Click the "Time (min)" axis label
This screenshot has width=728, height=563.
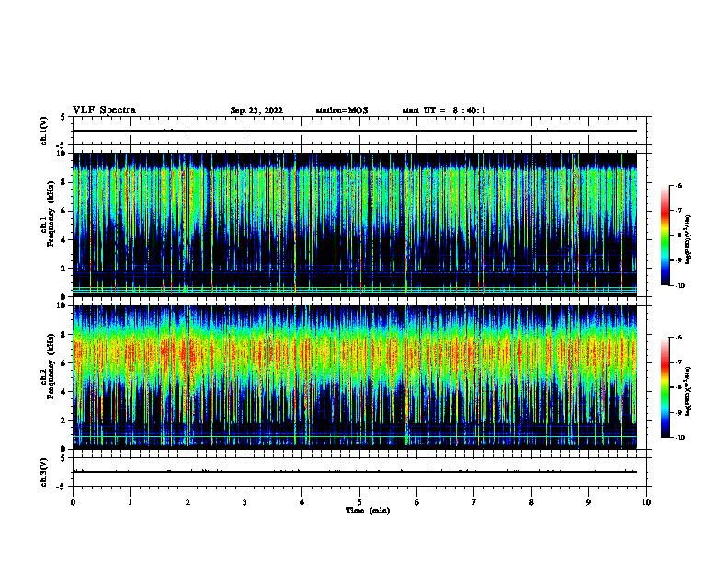[368, 511]
